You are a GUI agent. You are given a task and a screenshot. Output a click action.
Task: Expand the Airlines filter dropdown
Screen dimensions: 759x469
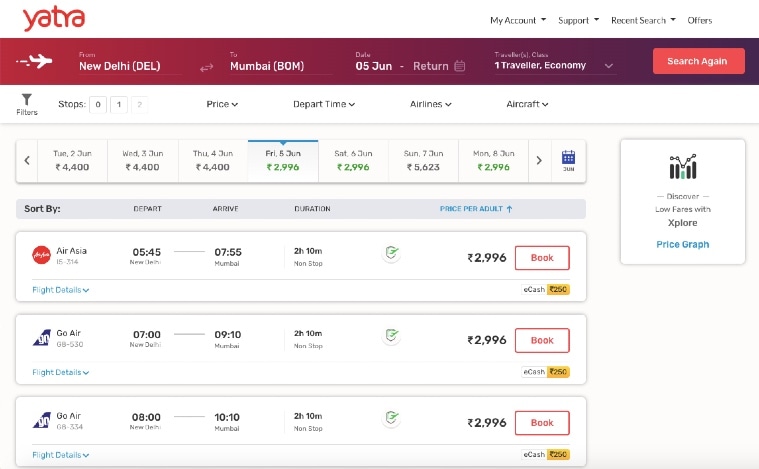coord(430,104)
